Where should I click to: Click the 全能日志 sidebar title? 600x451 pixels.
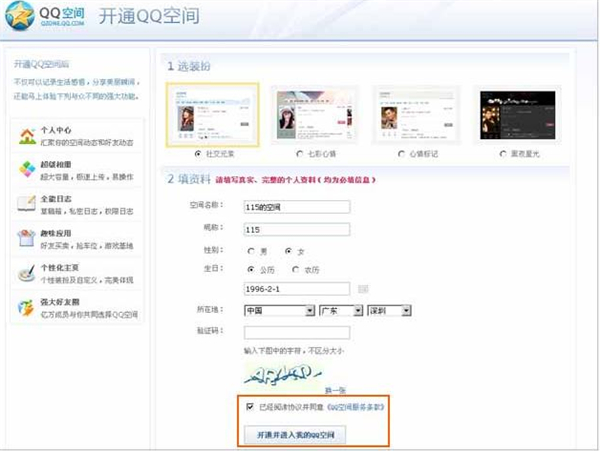(x=56, y=199)
